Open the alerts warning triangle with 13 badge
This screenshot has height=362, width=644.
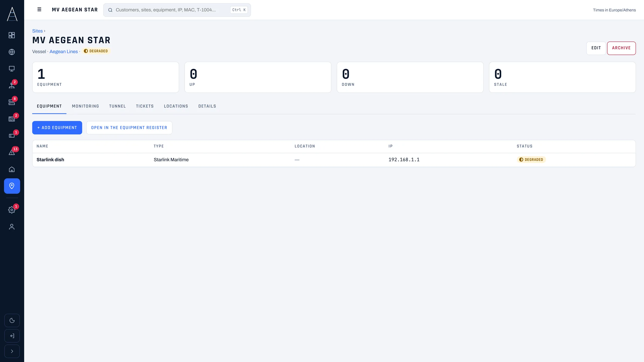tap(12, 152)
